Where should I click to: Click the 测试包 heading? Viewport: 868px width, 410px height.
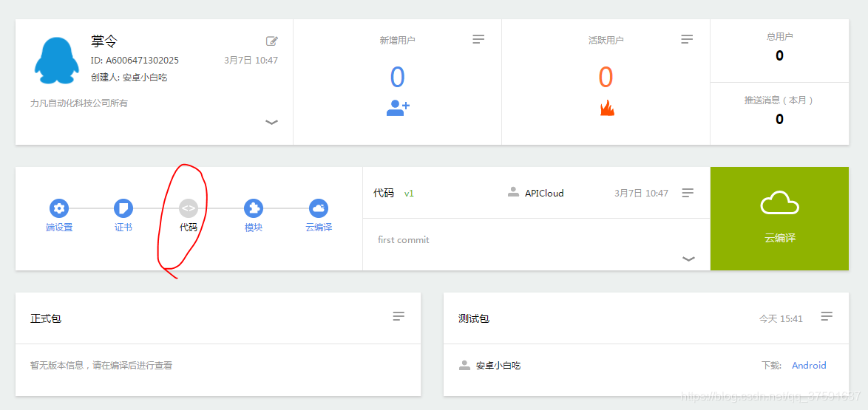(474, 318)
